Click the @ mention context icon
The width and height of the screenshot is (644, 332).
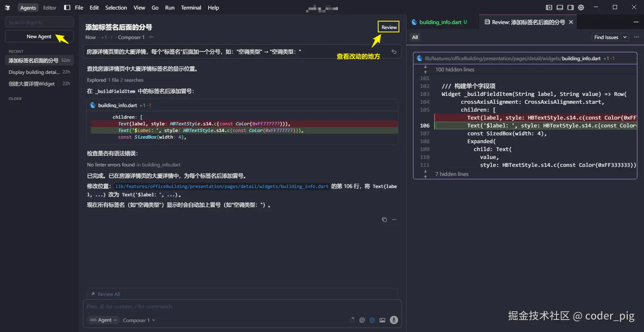tap(362, 320)
